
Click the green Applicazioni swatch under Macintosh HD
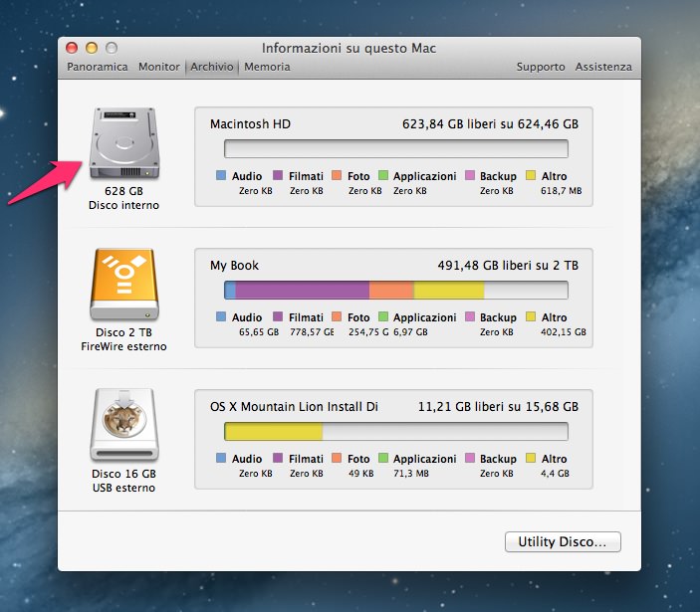pos(383,175)
